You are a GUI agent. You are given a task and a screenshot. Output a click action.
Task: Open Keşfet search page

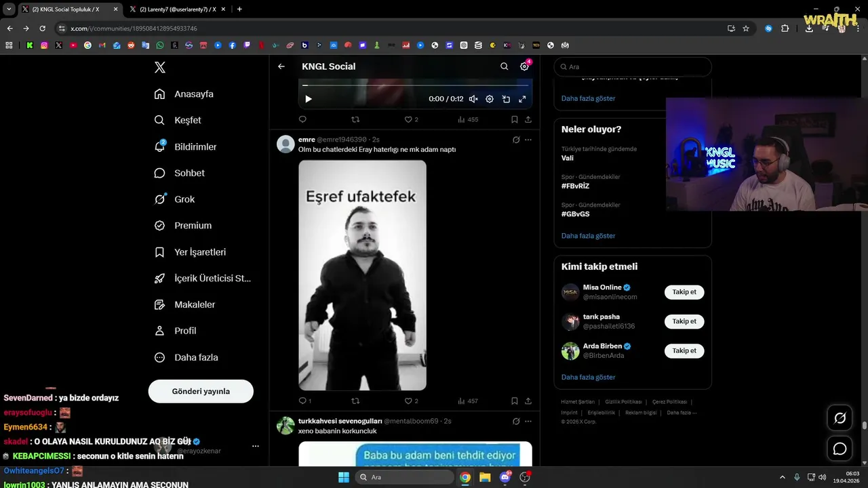[x=178, y=120]
